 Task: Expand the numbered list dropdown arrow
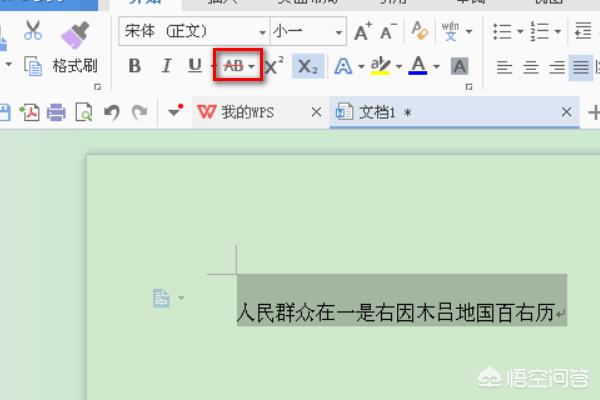(x=558, y=31)
